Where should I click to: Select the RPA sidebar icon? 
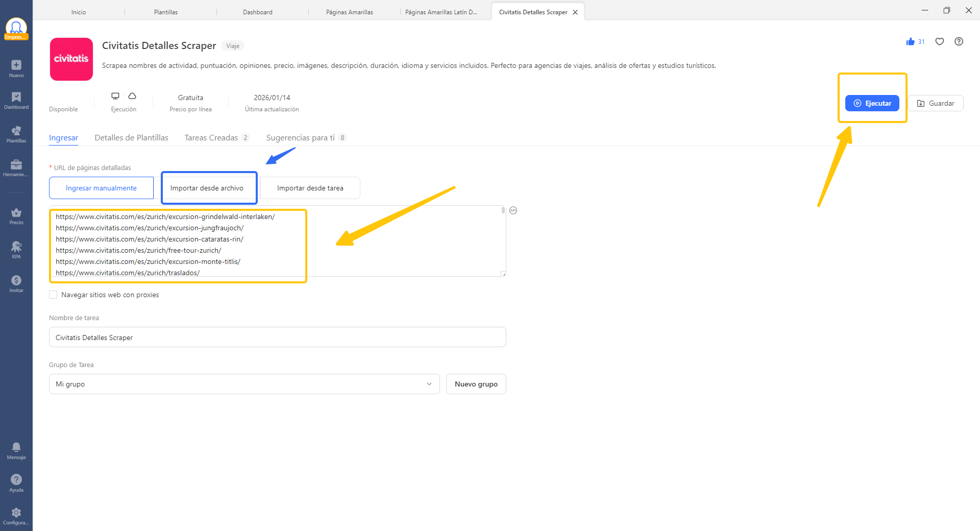pos(16,249)
